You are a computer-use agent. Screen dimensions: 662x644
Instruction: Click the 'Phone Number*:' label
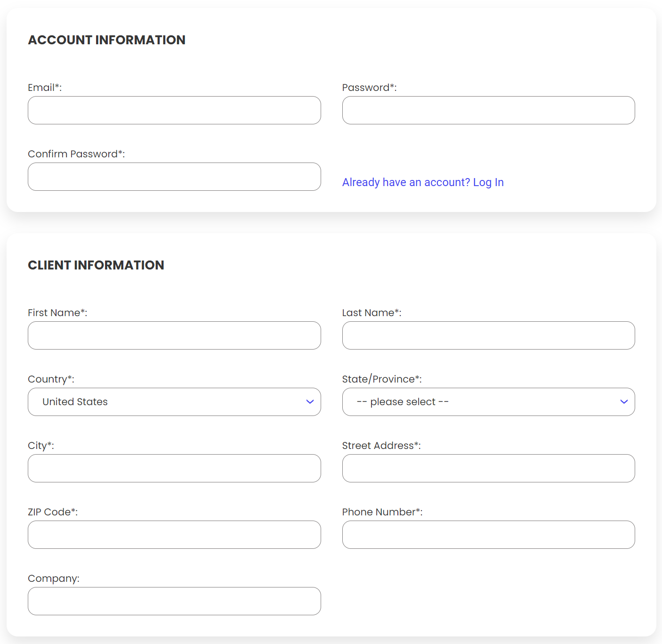click(x=382, y=512)
